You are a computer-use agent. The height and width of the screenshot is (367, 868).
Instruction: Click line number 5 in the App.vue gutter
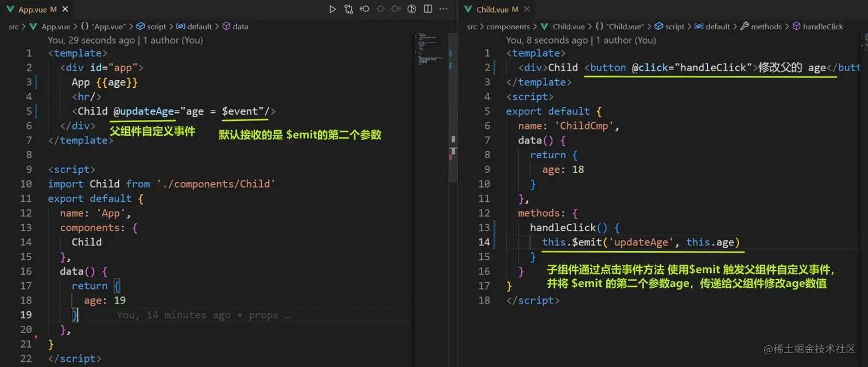pos(29,111)
